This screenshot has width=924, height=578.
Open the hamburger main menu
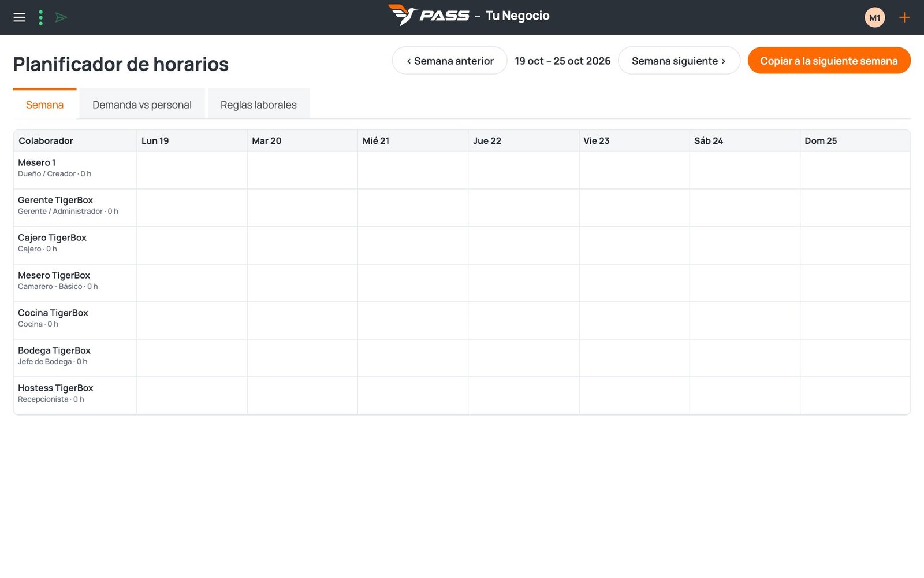point(20,17)
